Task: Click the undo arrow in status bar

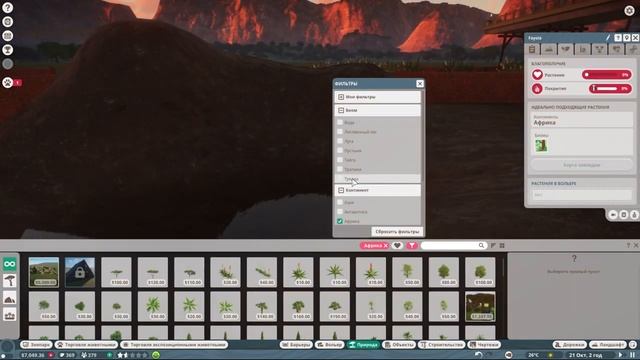Action: point(478,355)
